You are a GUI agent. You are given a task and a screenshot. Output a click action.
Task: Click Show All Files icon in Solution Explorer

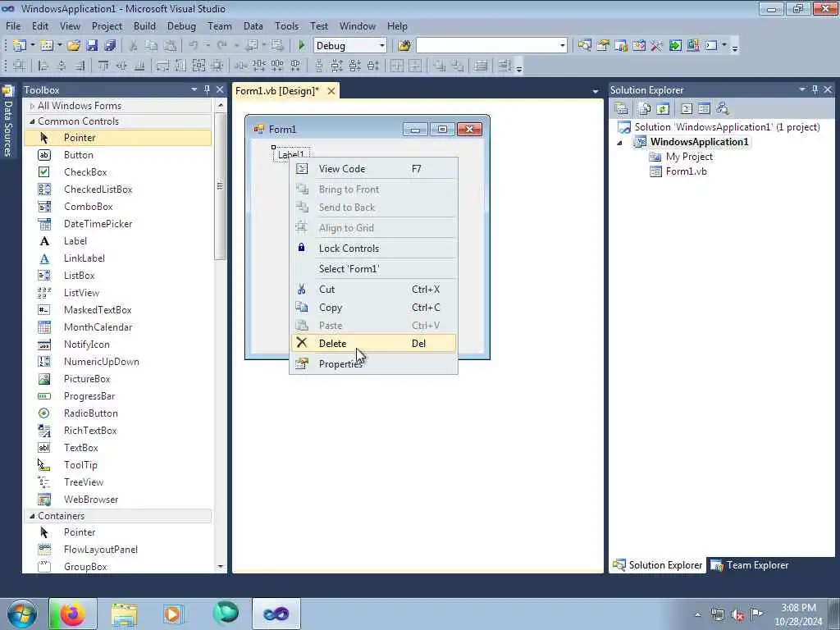coord(645,109)
